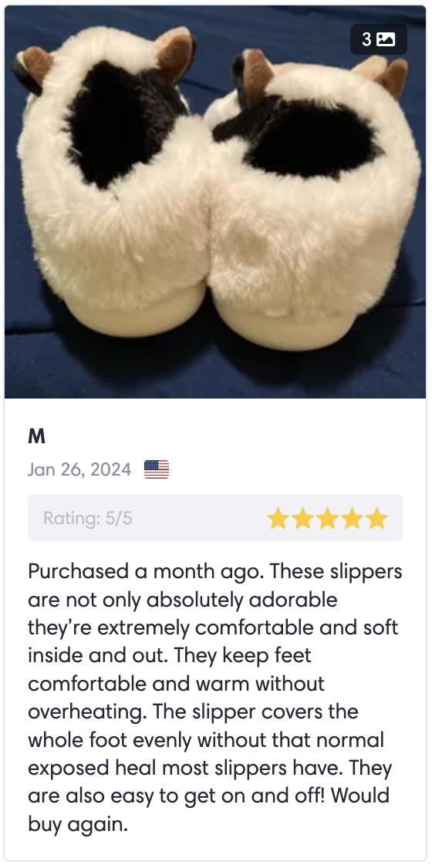Click the reviewer name M
432x868 pixels.
(x=36, y=437)
